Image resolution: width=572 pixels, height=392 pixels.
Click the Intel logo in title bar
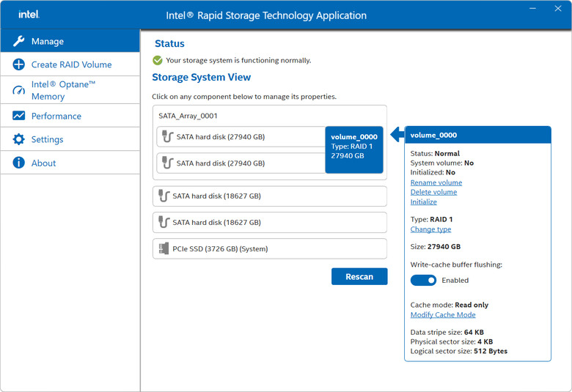29,15
